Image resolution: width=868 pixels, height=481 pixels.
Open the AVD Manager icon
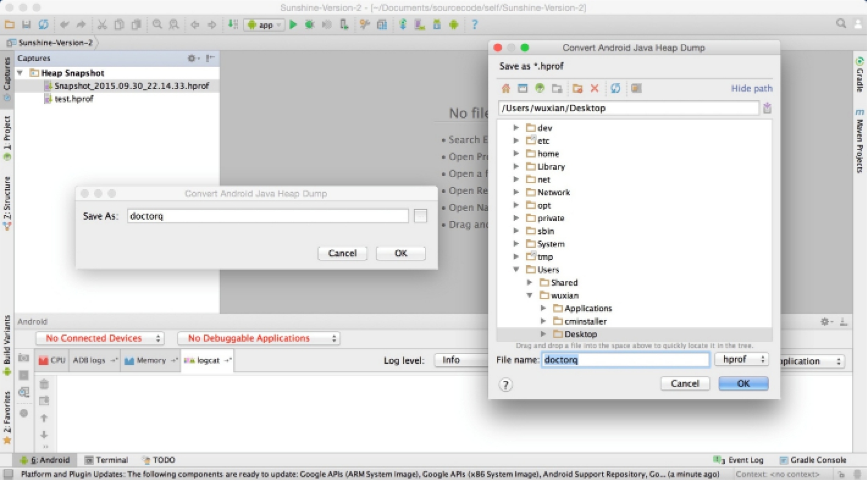point(419,25)
